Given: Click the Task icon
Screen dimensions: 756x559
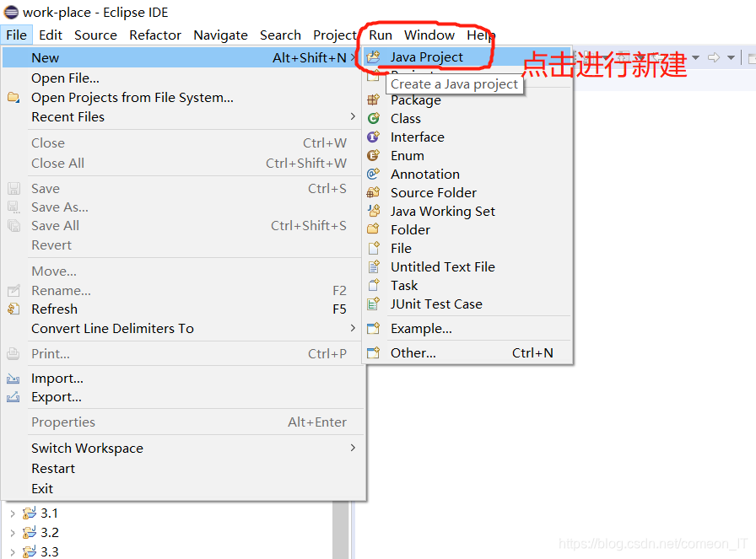Looking at the screenshot, I should 373,285.
